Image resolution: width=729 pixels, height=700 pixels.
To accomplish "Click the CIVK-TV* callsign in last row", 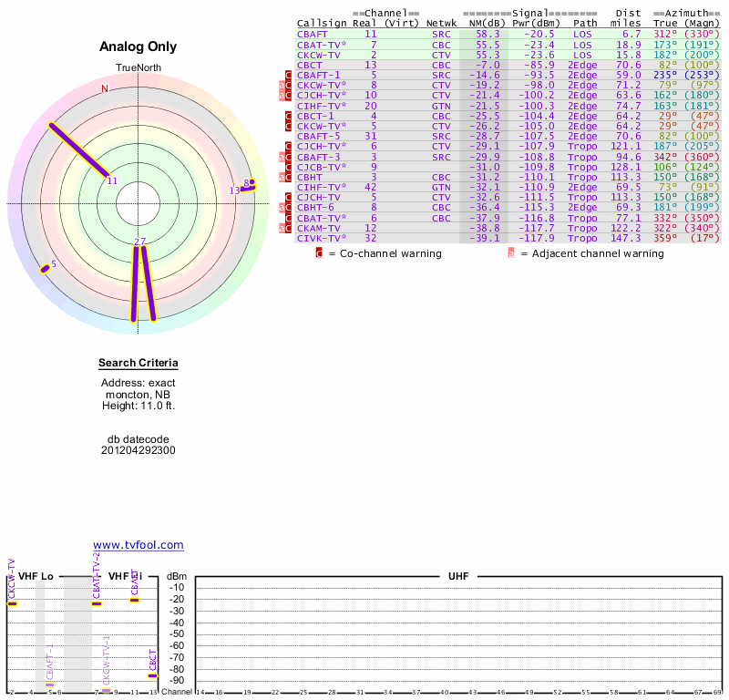I will (322, 238).
